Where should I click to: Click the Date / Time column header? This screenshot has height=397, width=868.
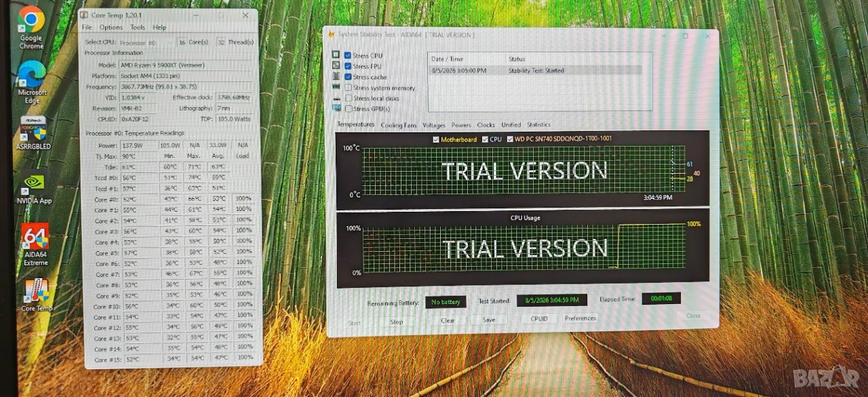[448, 59]
